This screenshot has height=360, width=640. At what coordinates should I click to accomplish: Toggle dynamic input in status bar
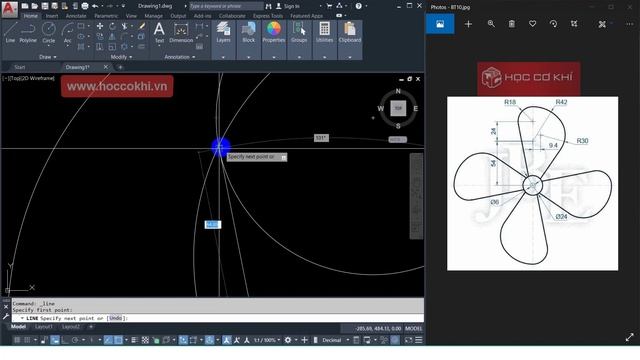[55, 340]
